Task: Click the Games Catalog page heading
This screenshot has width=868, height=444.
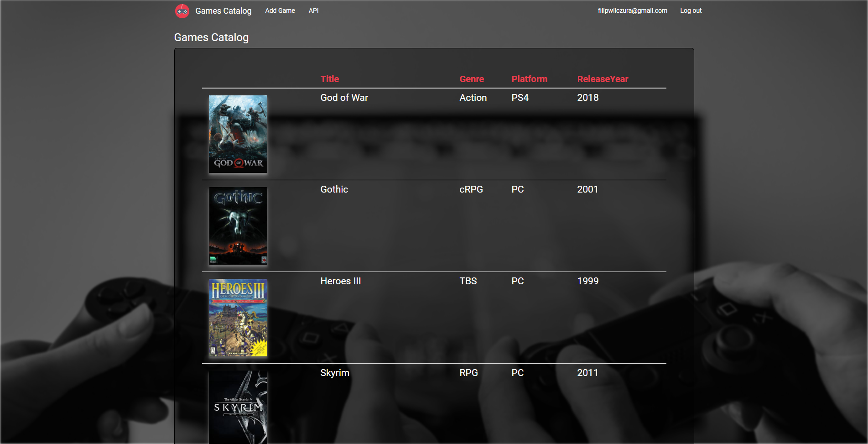Action: click(211, 37)
